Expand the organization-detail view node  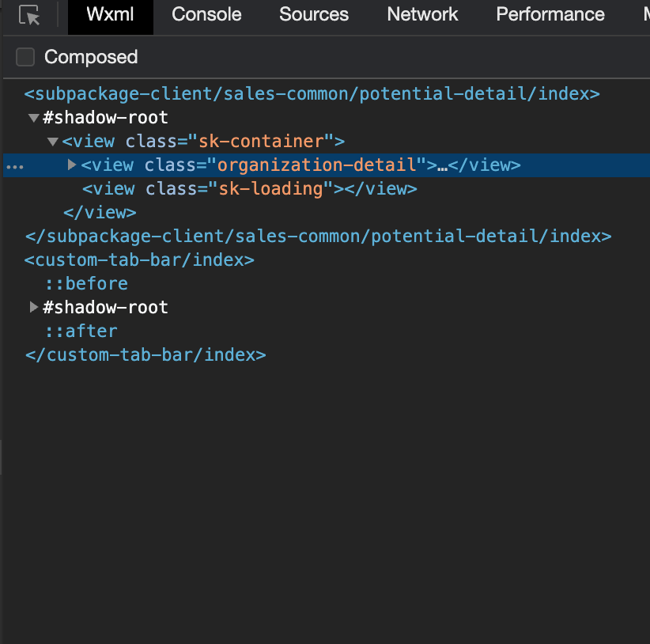pos(72,165)
